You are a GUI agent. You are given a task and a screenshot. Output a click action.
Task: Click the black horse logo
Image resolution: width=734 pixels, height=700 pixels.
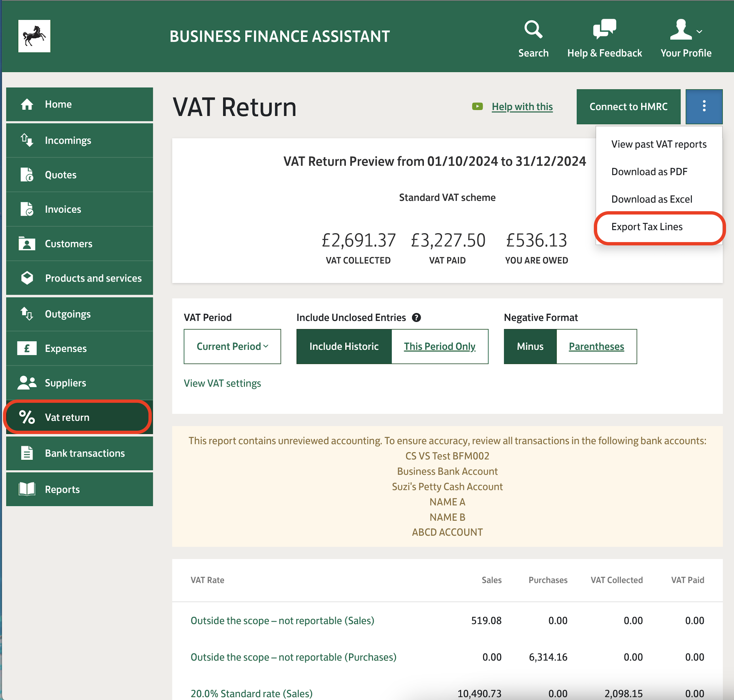(34, 36)
